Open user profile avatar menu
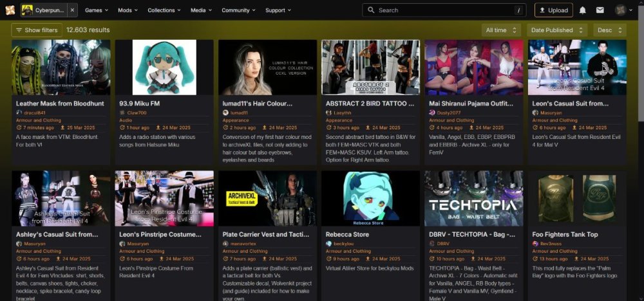 coord(620,10)
